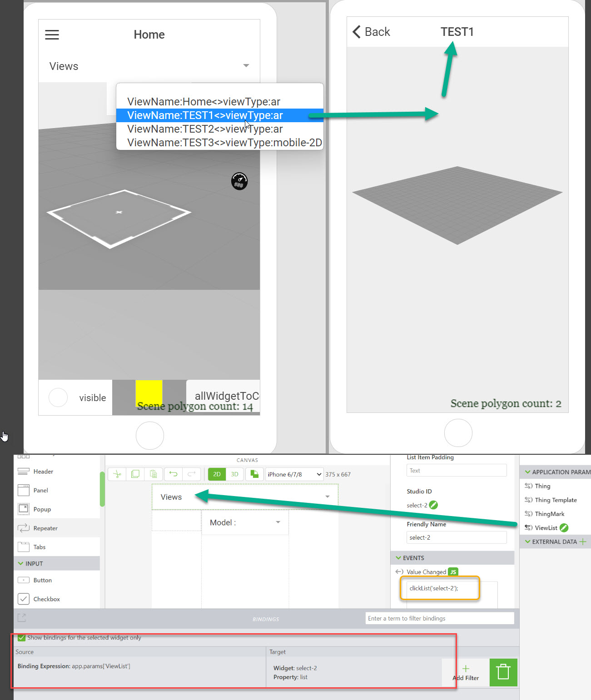The height and width of the screenshot is (700, 591).
Task: Click the Paste icon on the canvas toolbar
Action: click(153, 474)
